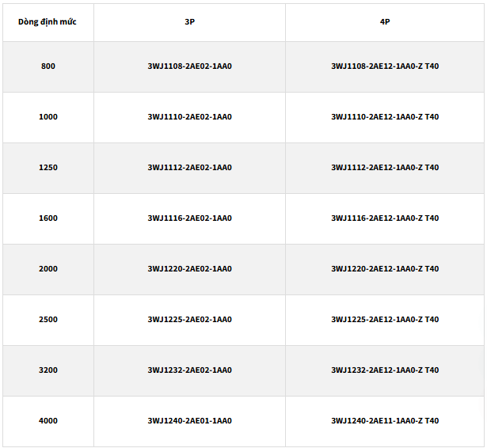Click part number 3WJ1220-2AE02-1AA0
Screen dimensions: 487x448
(x=189, y=269)
